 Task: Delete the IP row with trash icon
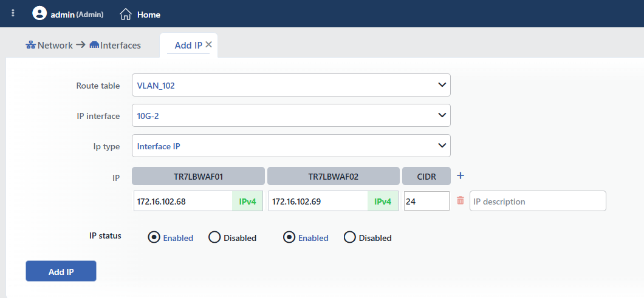pyautogui.click(x=461, y=201)
